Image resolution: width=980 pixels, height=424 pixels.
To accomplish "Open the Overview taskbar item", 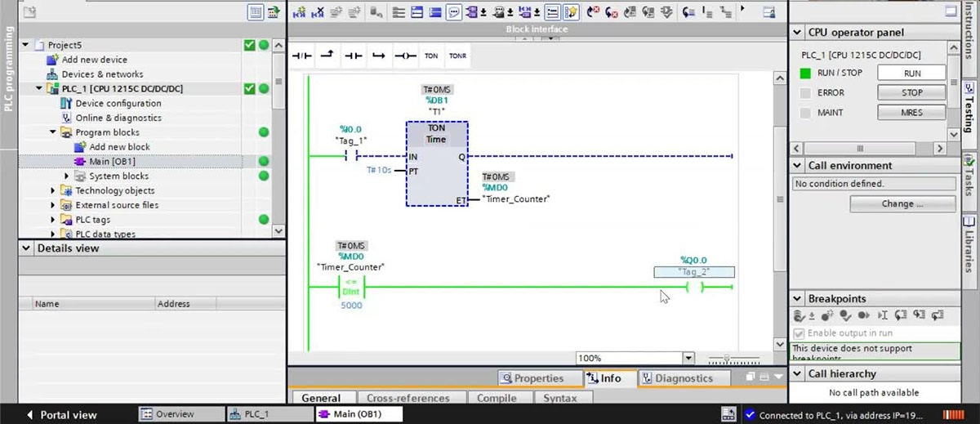I will tap(181, 414).
